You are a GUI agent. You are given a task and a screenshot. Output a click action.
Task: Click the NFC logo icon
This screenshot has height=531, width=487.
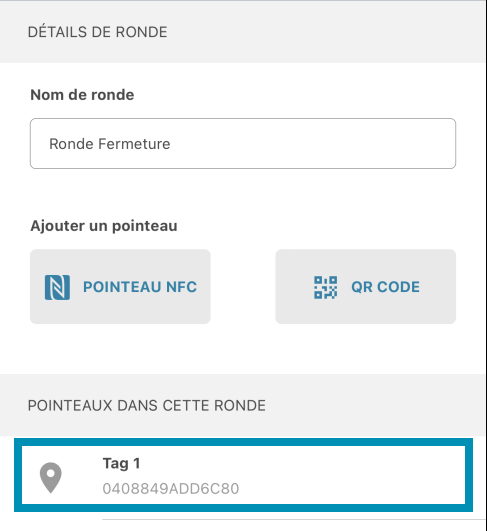pos(57,287)
